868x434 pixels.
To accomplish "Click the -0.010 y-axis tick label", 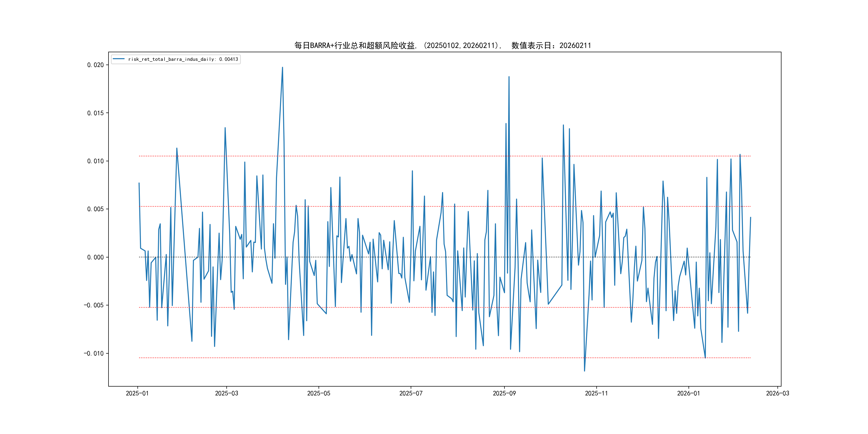I will coord(94,353).
